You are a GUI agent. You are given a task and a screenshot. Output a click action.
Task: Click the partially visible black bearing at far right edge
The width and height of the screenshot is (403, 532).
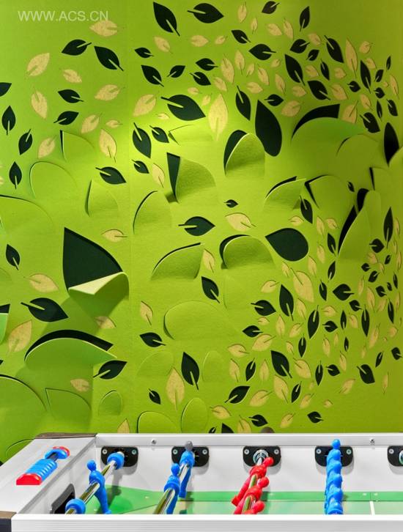click(396, 456)
